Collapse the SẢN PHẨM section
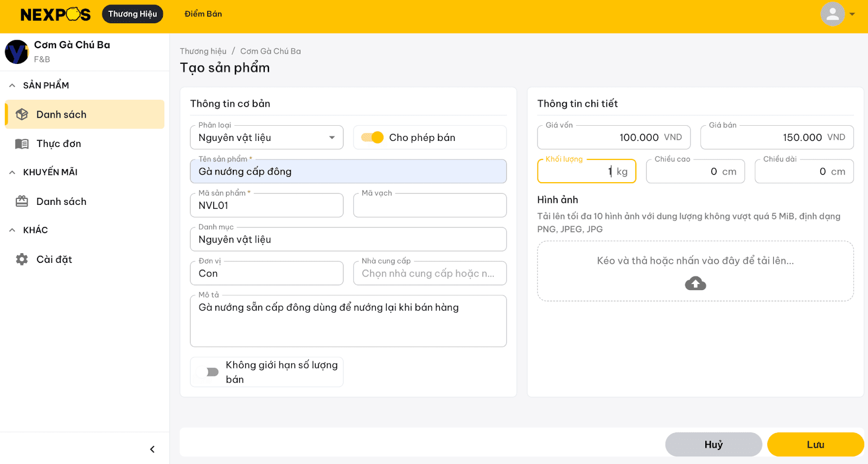The width and height of the screenshot is (868, 464). (x=12, y=85)
